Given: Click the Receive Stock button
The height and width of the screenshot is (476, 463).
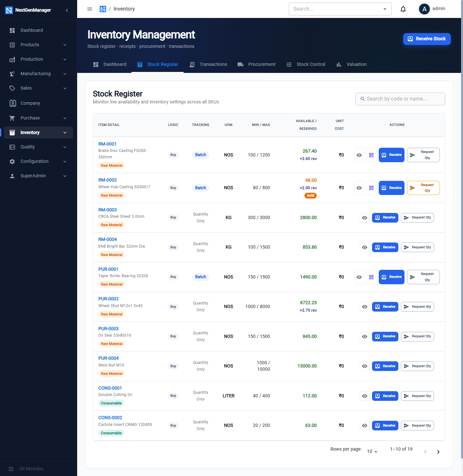Looking at the screenshot, I should [427, 39].
